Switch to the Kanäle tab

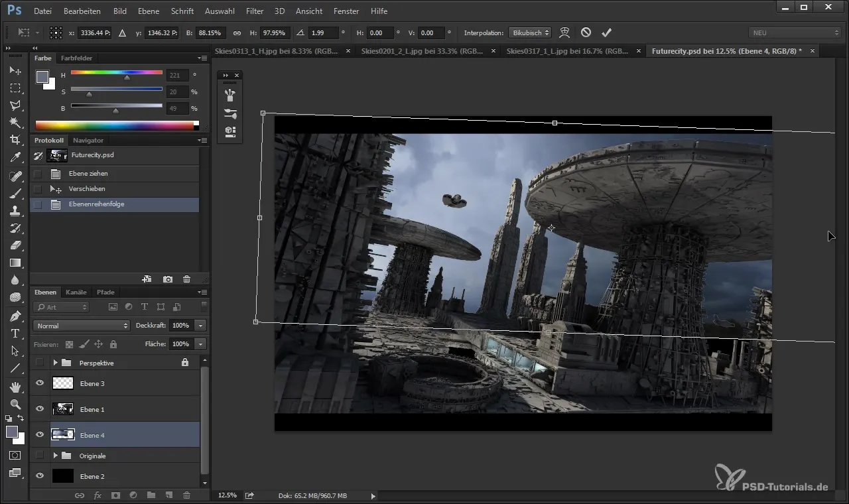tap(76, 292)
